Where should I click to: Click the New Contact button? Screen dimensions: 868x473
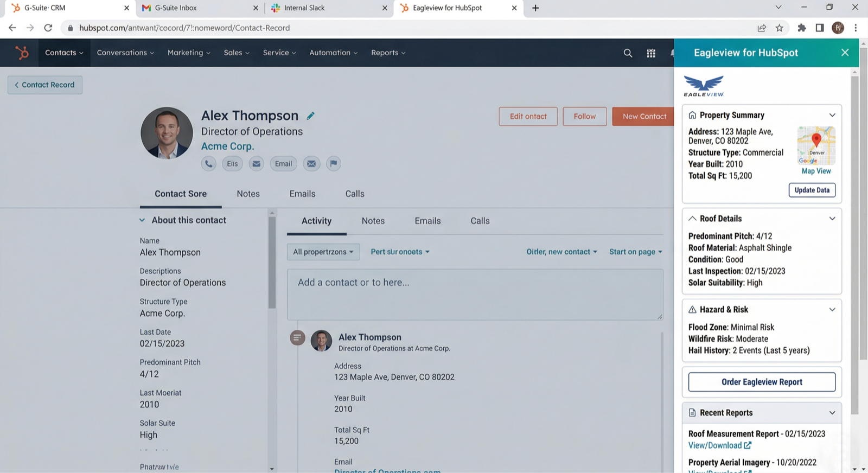pos(644,116)
